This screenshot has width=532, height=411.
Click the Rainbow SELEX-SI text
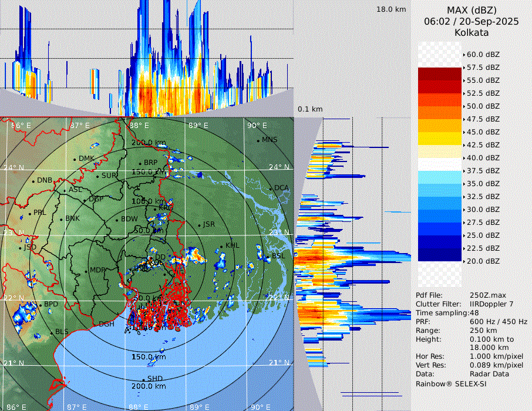tap(451, 383)
